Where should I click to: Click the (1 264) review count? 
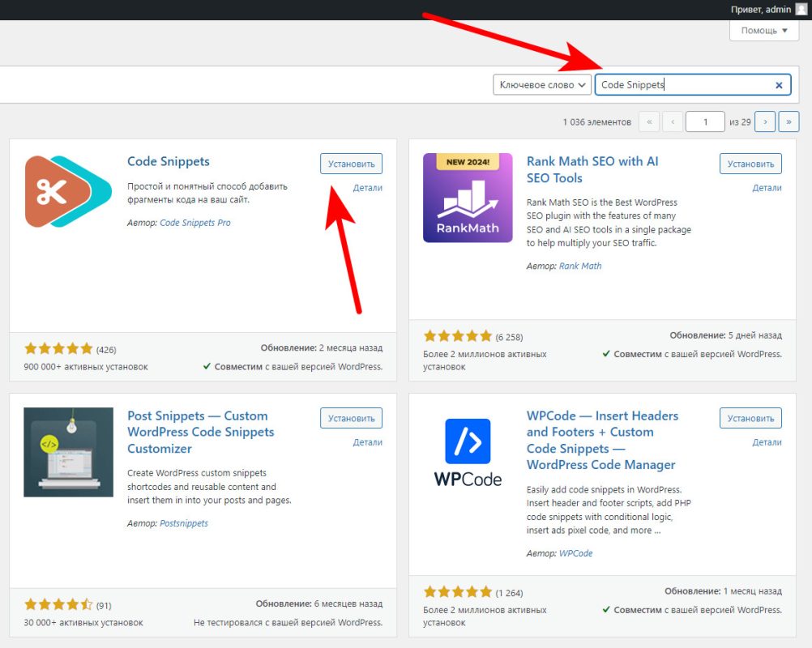tap(509, 593)
